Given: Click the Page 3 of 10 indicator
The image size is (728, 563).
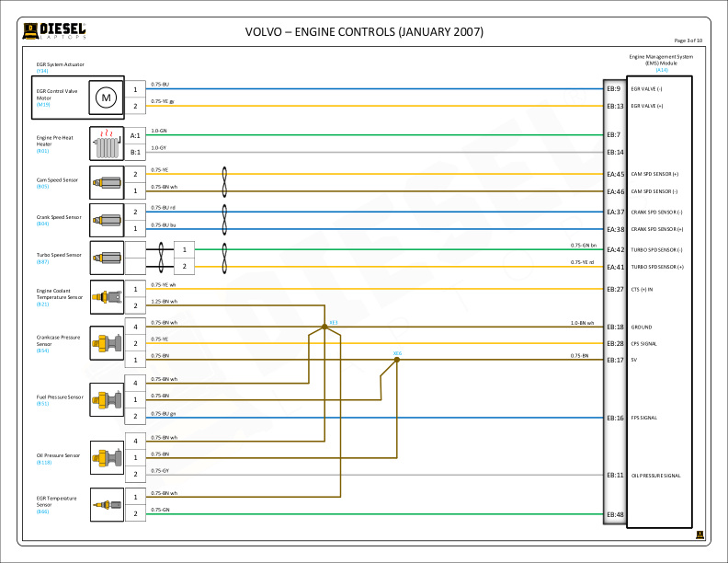Looking at the screenshot, I should click(688, 40).
